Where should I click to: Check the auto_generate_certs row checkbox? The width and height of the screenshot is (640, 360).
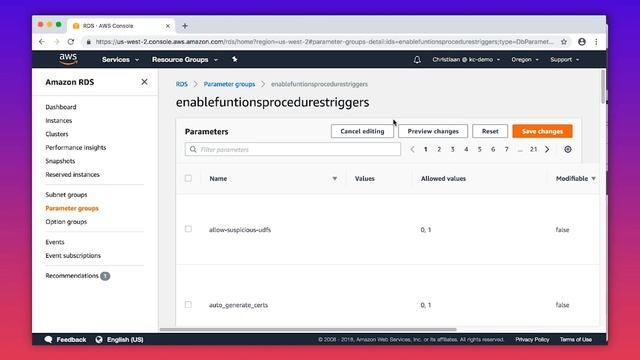188,304
